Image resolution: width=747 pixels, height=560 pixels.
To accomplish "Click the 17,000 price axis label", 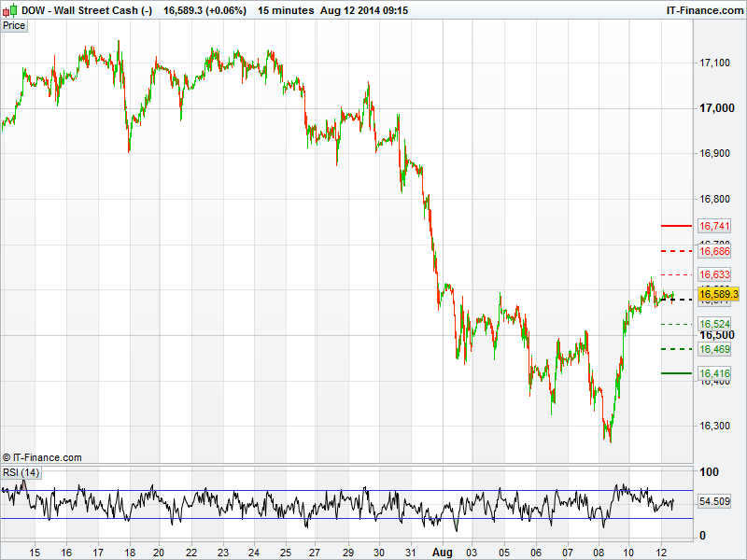I will (x=716, y=108).
